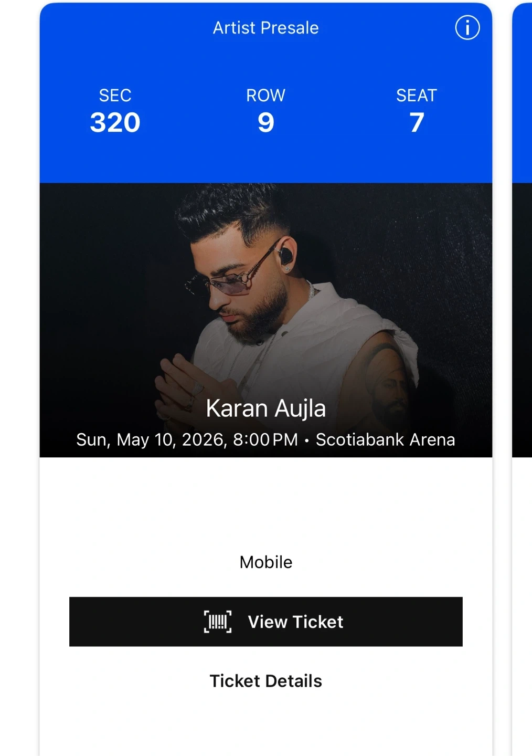Click the SEAT label
The width and height of the screenshot is (532, 756).
point(417,96)
